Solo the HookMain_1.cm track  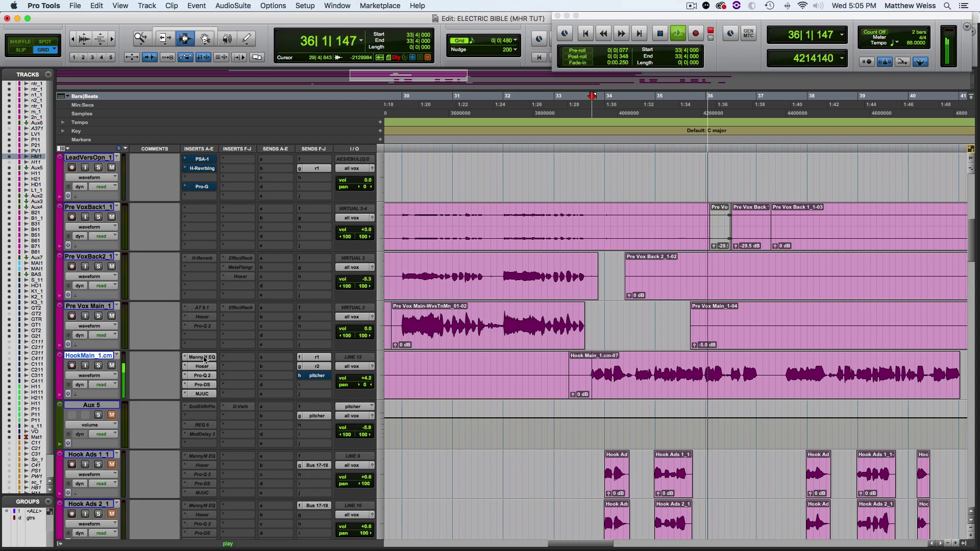99,365
